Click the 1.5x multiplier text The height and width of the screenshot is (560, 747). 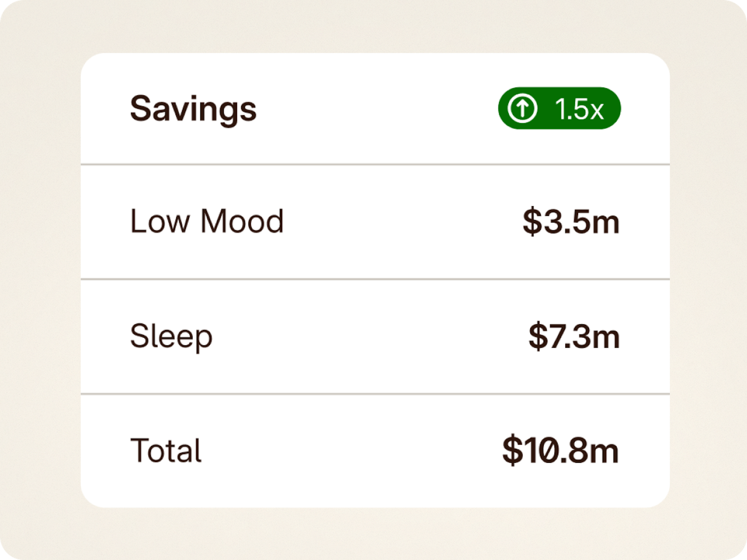click(579, 109)
